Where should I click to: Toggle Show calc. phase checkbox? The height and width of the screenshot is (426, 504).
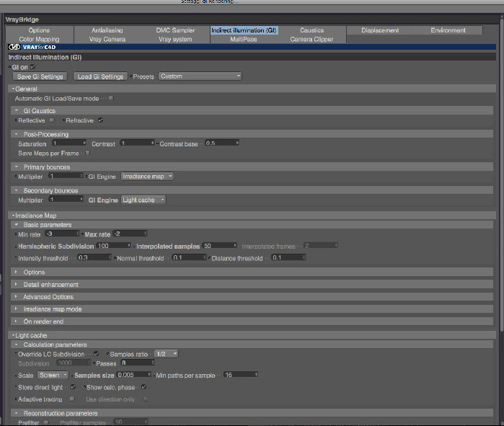[143, 387]
